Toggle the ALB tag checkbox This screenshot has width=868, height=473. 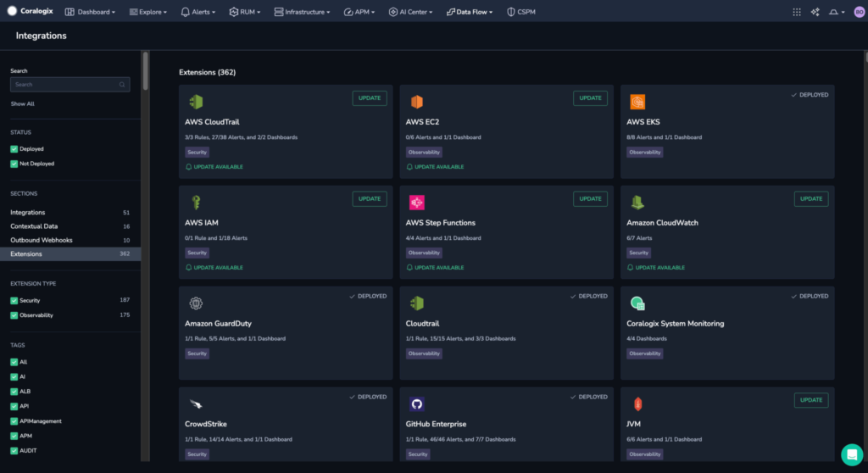coord(14,392)
